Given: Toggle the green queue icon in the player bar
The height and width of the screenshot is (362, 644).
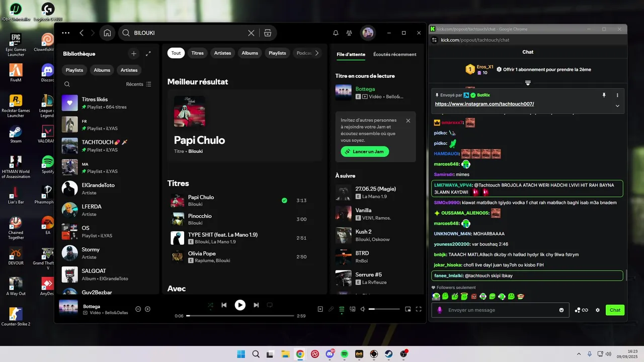Looking at the screenshot, I should [x=342, y=309].
